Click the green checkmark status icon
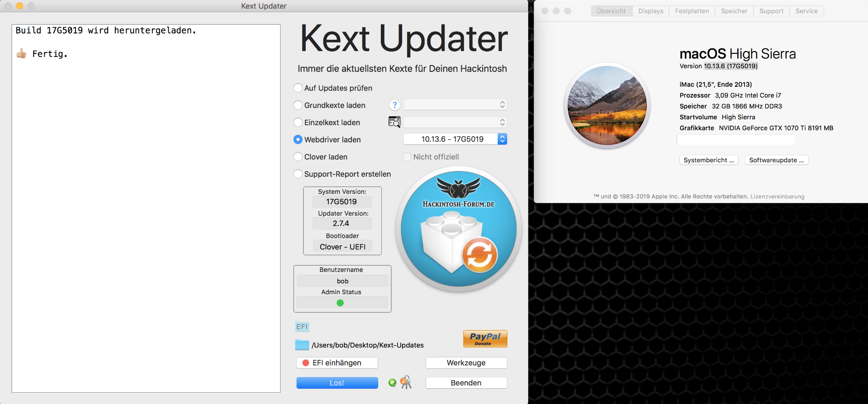 [x=392, y=383]
